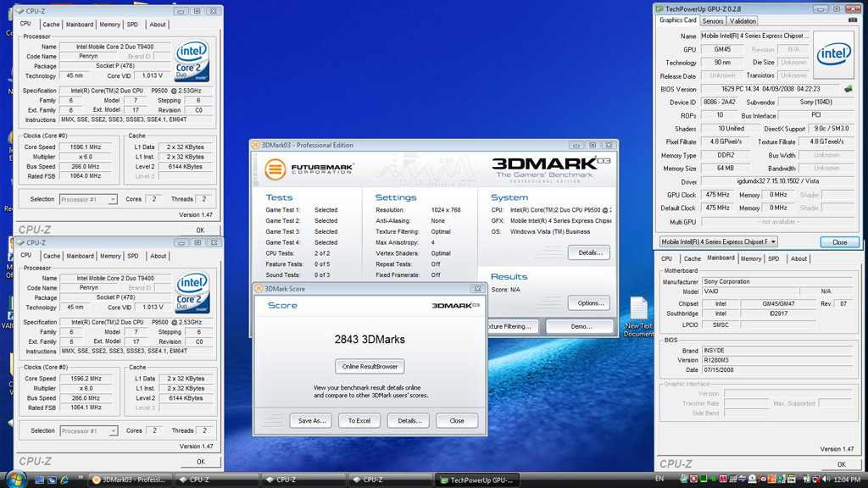
Task: Open the SPD tab in upper CPU-Z window
Action: click(x=132, y=25)
